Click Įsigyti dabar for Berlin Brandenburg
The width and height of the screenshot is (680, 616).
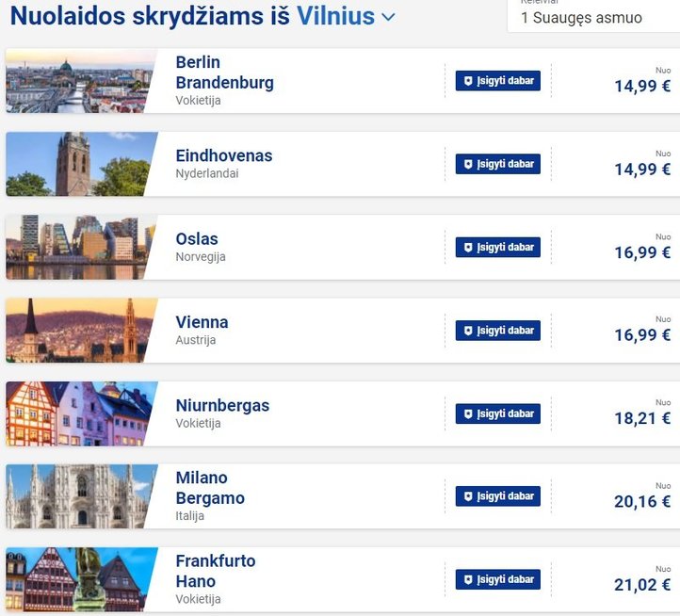[498, 81]
